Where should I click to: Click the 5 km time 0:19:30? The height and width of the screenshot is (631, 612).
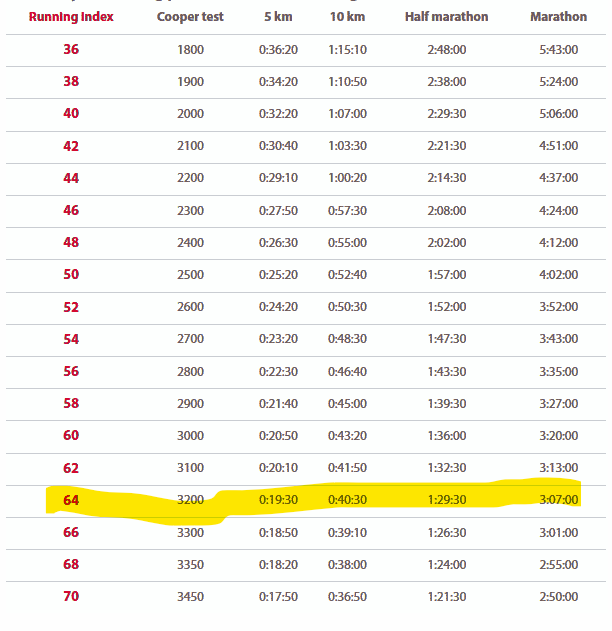click(x=279, y=500)
